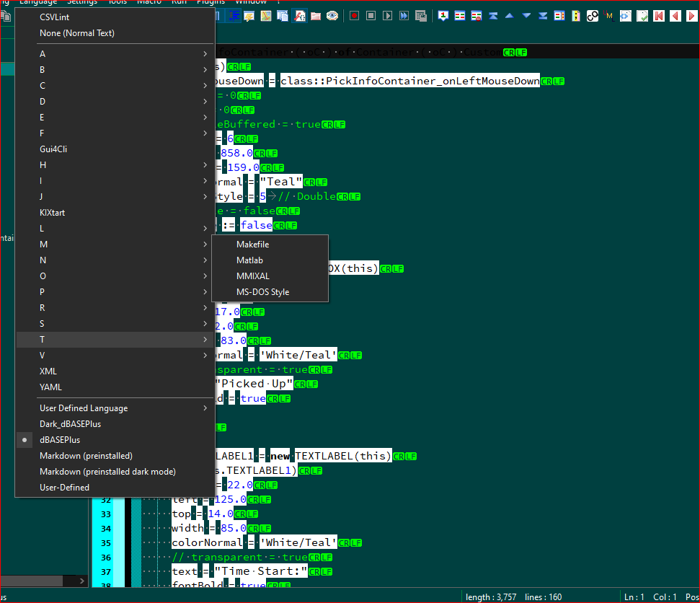
Task: Toggle the Function List panel icon
Action: pos(300,16)
